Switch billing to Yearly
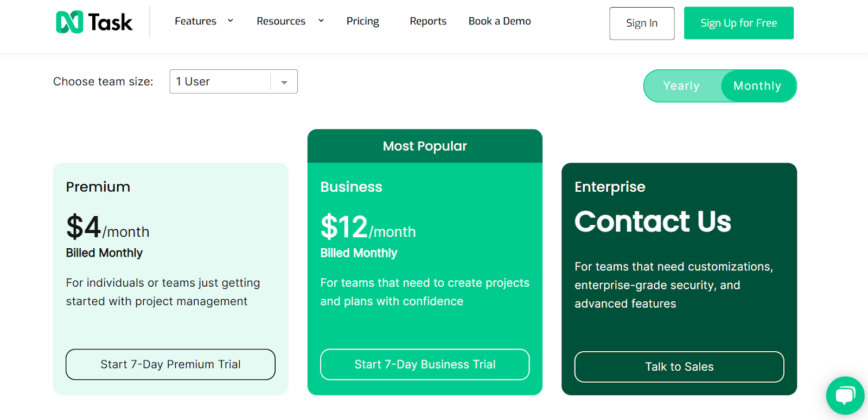This screenshot has height=420, width=868. (x=681, y=86)
